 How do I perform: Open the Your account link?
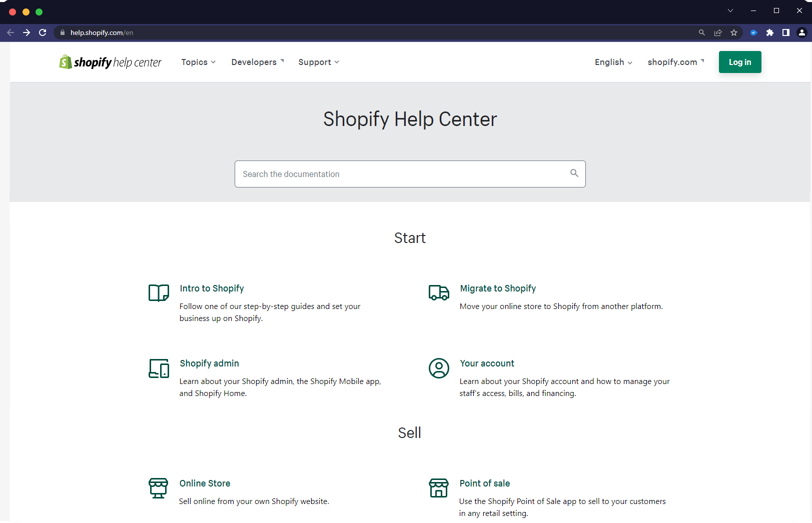point(487,363)
